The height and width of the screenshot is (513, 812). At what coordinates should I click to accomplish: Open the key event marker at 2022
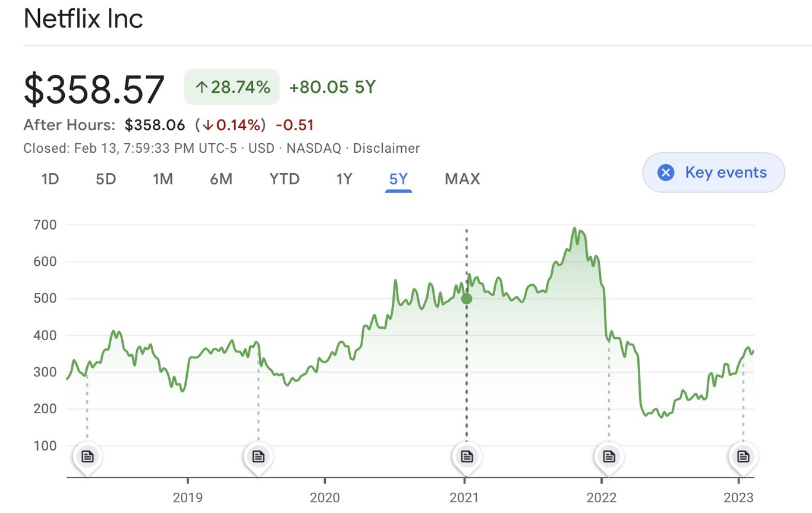pos(609,457)
